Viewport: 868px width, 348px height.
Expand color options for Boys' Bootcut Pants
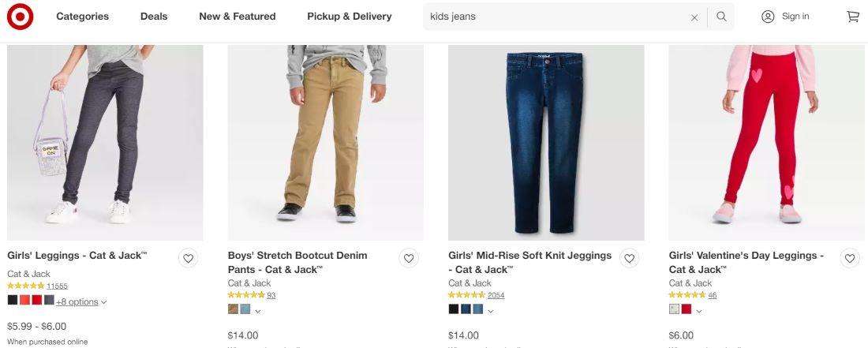pyautogui.click(x=258, y=311)
